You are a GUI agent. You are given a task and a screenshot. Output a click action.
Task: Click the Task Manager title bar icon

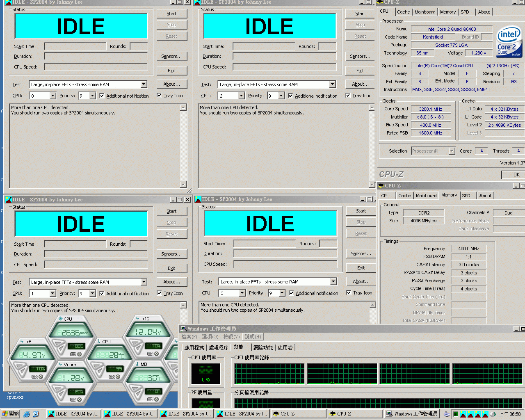[x=183, y=329]
